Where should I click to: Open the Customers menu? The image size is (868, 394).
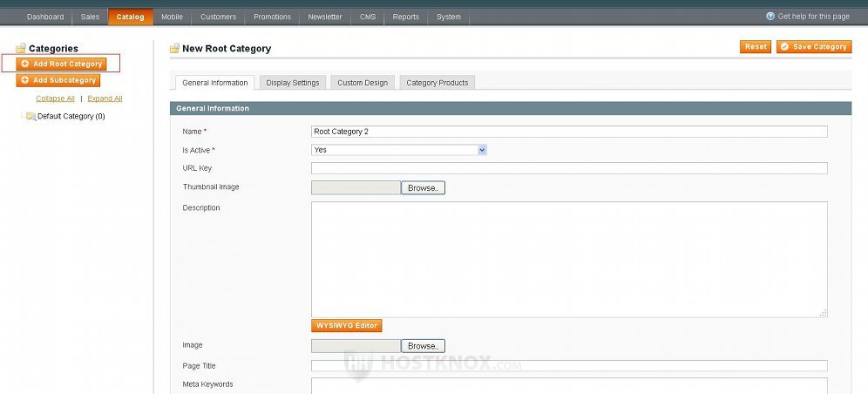pyautogui.click(x=218, y=17)
